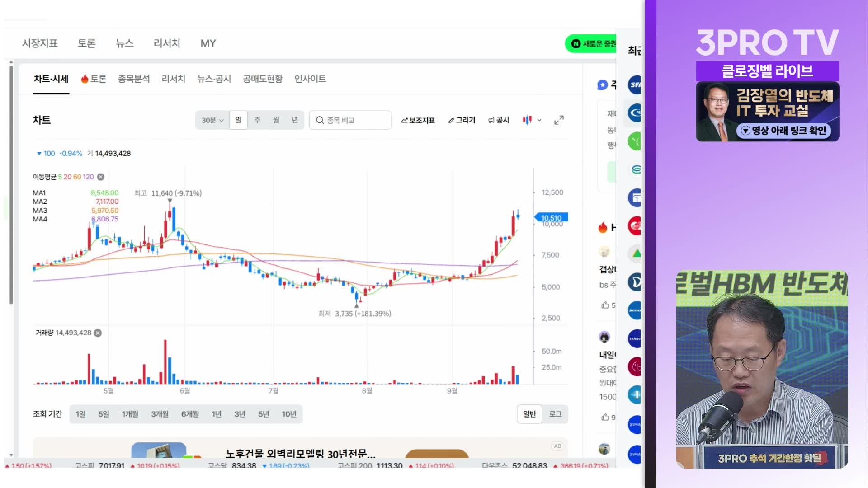Open the 보조지표 indicators tool

[x=418, y=120]
